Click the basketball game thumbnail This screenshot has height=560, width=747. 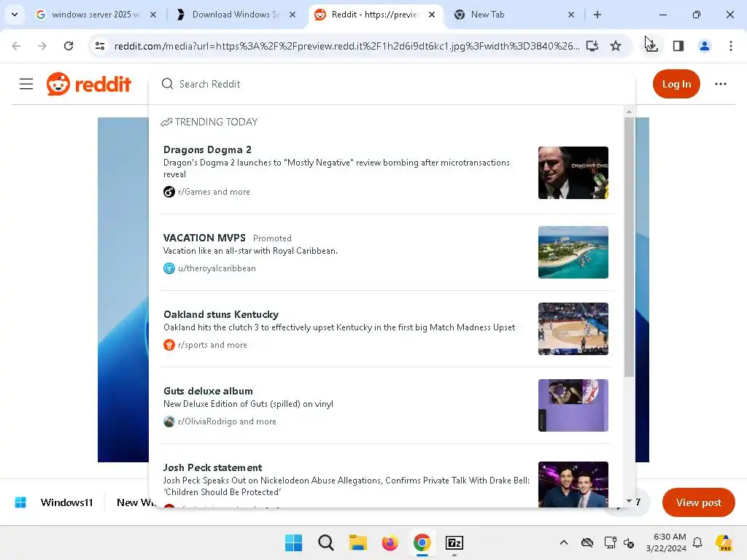573,329
